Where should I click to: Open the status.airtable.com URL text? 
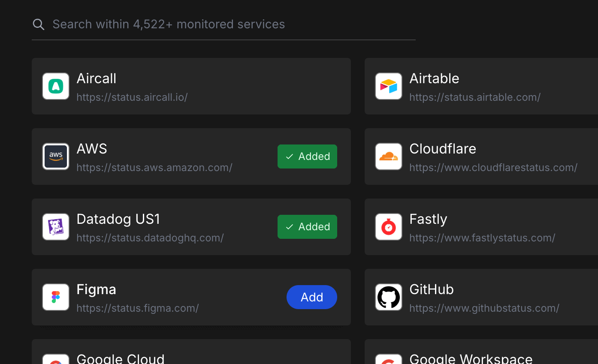click(475, 97)
